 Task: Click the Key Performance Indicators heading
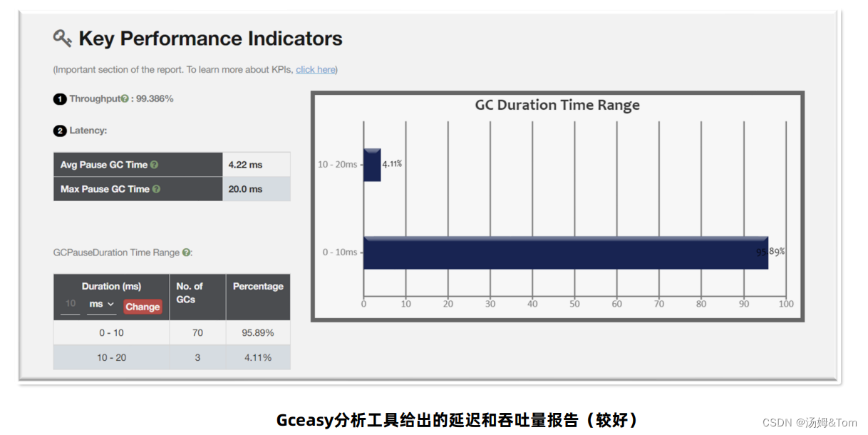(210, 39)
